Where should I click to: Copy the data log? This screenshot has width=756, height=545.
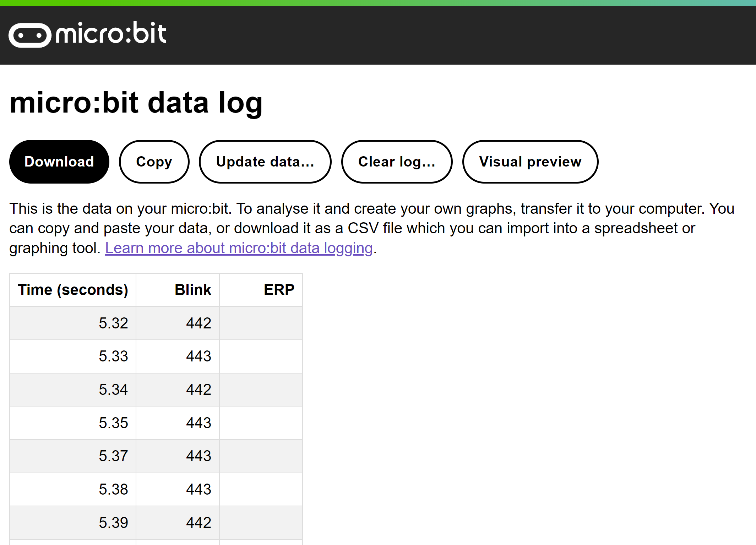(154, 162)
